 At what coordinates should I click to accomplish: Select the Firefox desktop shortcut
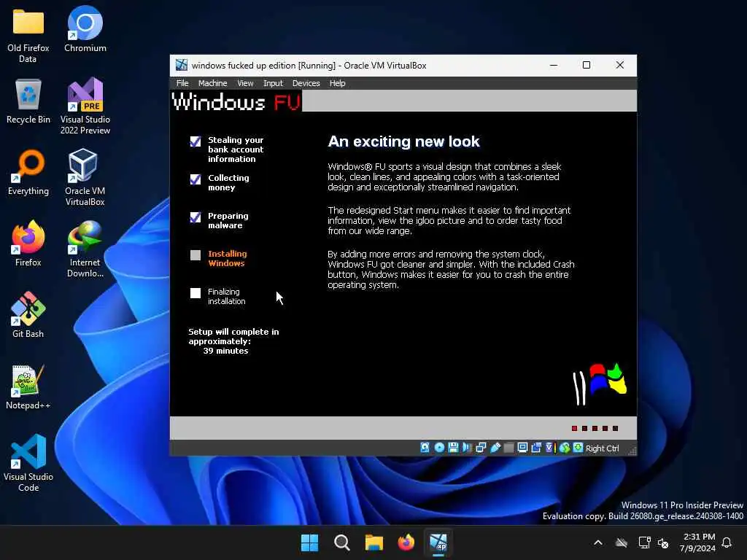point(28,244)
